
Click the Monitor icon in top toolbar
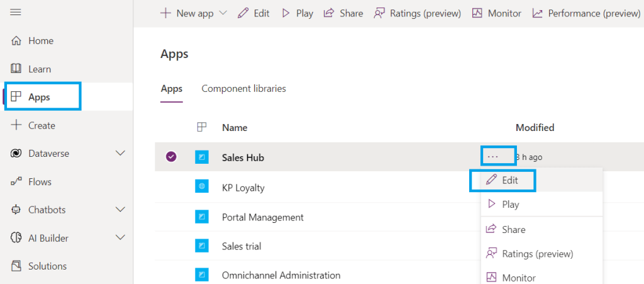(477, 13)
